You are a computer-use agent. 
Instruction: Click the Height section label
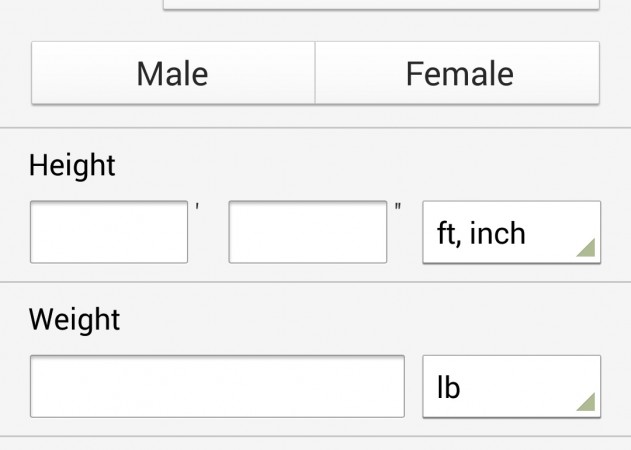click(x=72, y=165)
